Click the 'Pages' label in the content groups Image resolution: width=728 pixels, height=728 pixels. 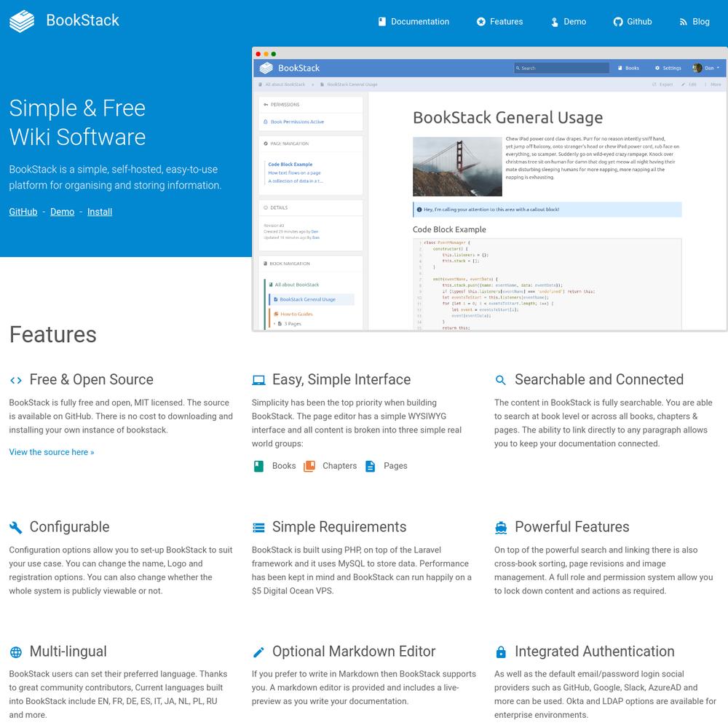click(395, 466)
